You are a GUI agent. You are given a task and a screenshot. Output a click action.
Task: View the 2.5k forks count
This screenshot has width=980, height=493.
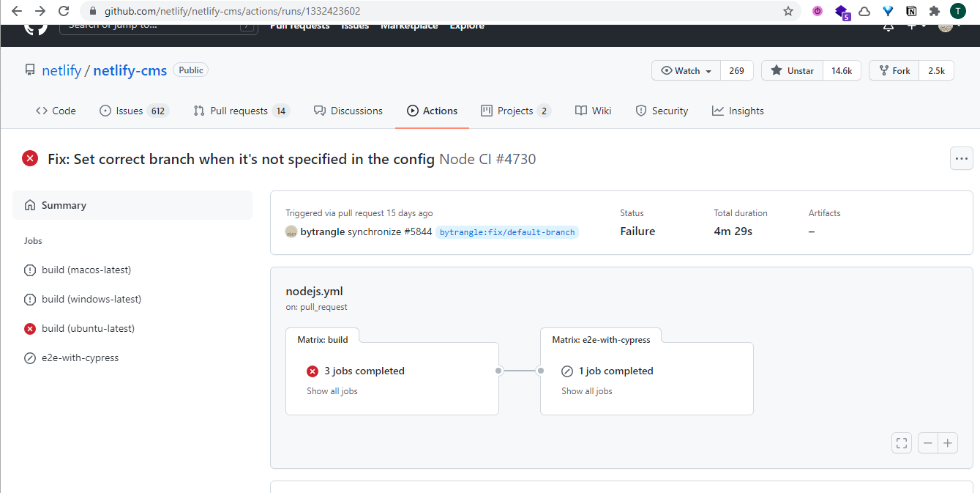pyautogui.click(x=936, y=70)
